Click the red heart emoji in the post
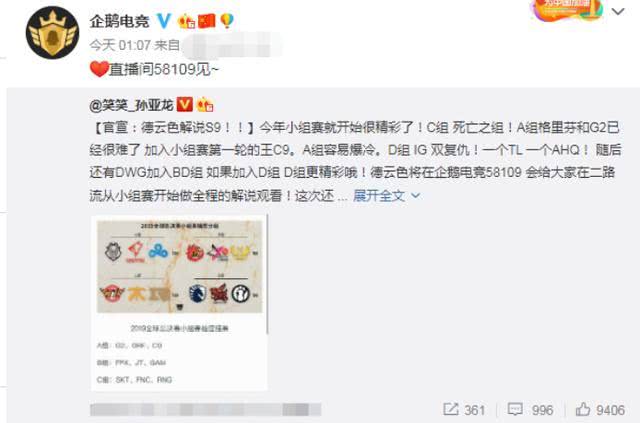The height and width of the screenshot is (423, 640). (99, 69)
